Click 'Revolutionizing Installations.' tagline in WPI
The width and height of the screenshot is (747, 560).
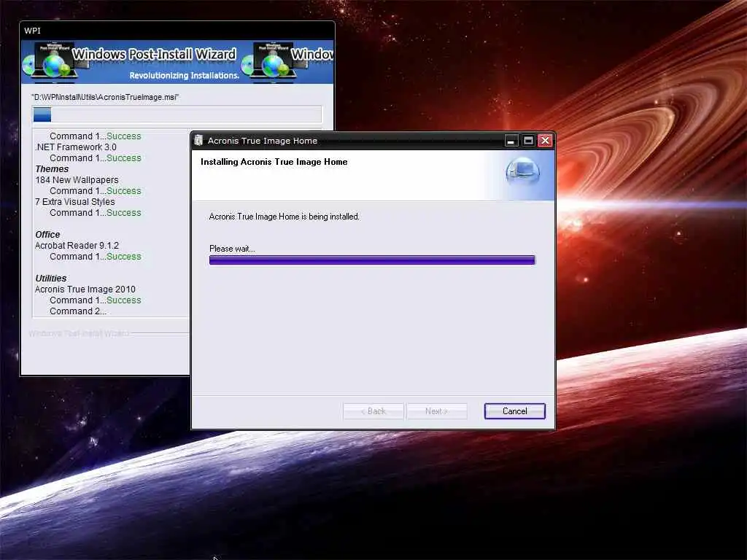click(184, 75)
